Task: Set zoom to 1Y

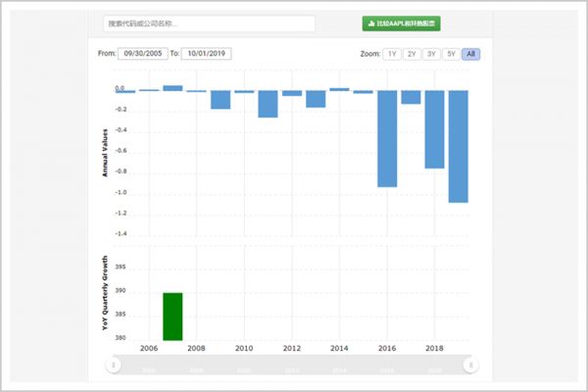Action: [392, 54]
